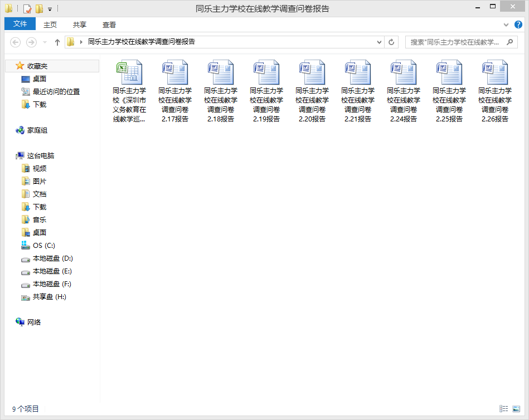Go up one folder level arrow
The image size is (529, 420).
[x=57, y=42]
